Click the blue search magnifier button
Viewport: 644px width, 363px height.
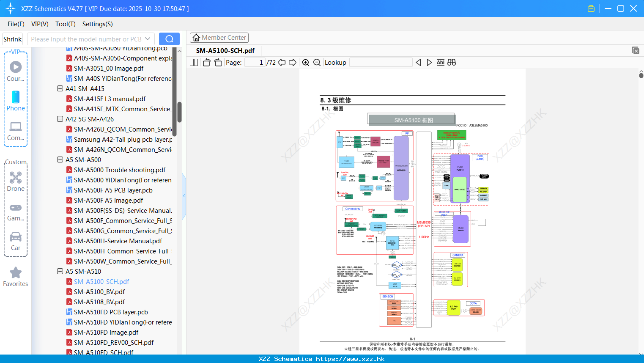[169, 39]
